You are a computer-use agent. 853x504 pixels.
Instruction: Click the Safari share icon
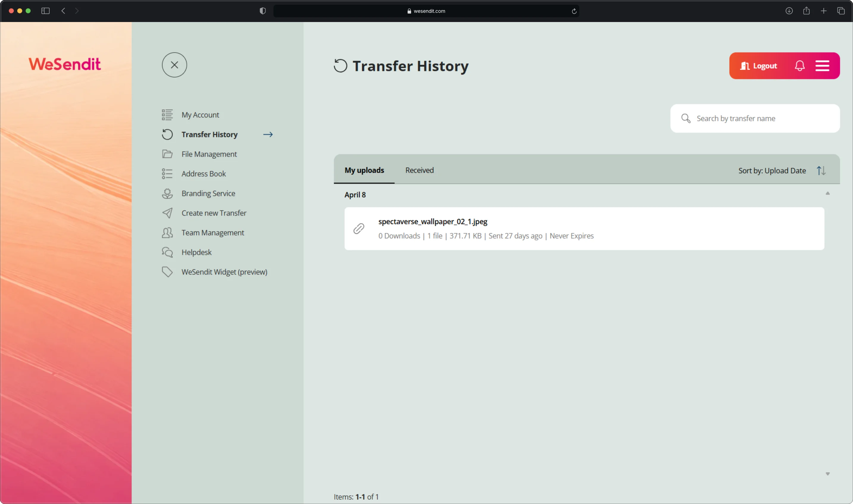807,11
